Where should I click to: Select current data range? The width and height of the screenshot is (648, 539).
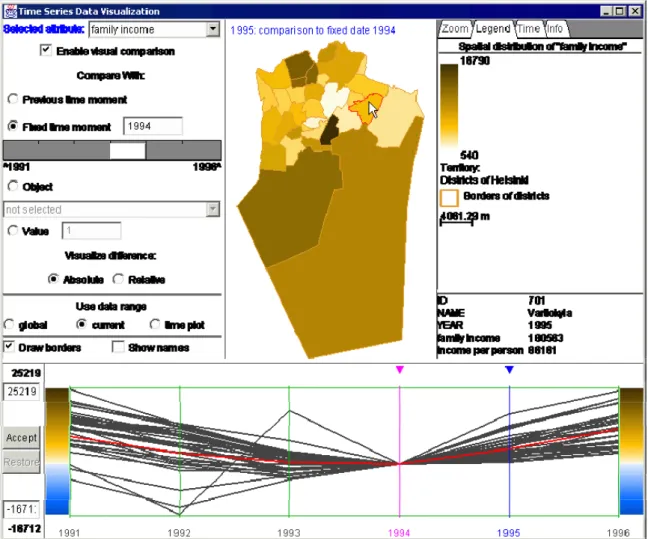click(x=81, y=324)
